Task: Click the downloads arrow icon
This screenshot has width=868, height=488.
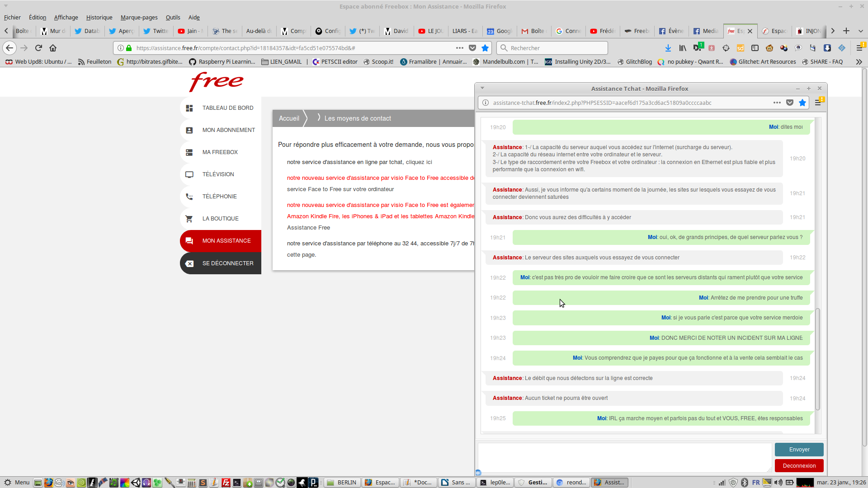Action: 668,48
